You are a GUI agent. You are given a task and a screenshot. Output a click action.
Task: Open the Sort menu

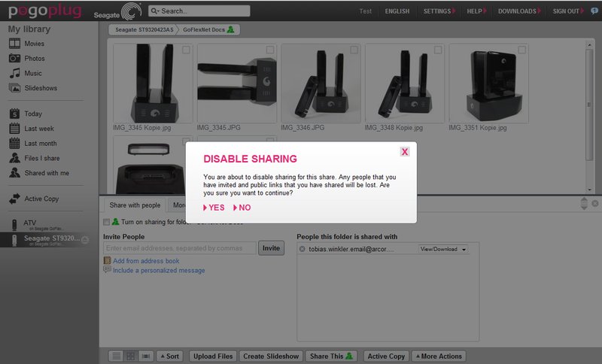click(169, 356)
